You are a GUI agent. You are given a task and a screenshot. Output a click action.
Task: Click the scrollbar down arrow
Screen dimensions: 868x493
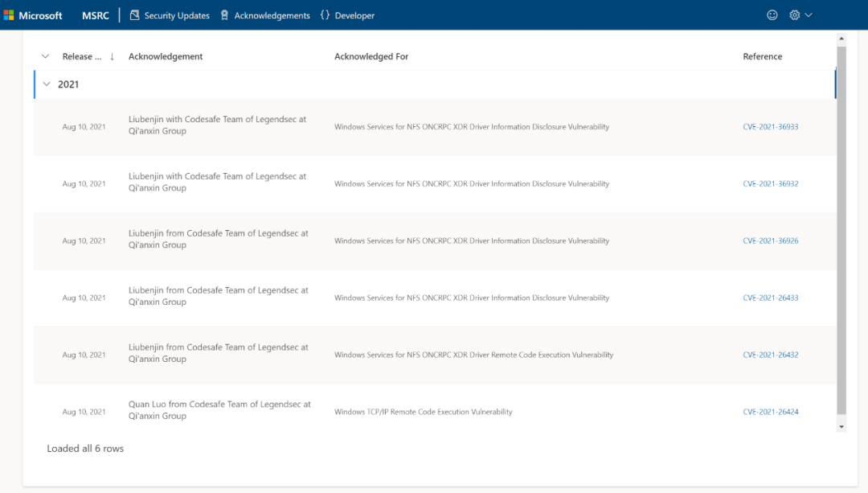pos(841,426)
